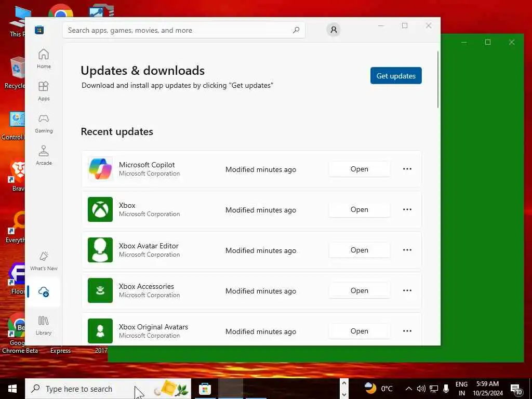Open the Xbox app with Open button
Image resolution: width=532 pixels, height=399 pixels.
click(360, 210)
